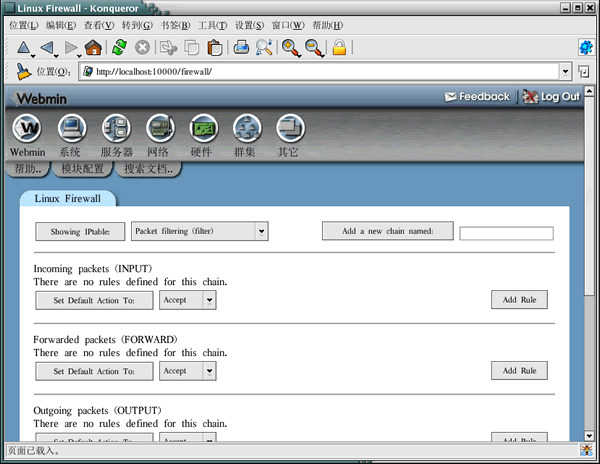Open the security padlock icon

coord(339,48)
